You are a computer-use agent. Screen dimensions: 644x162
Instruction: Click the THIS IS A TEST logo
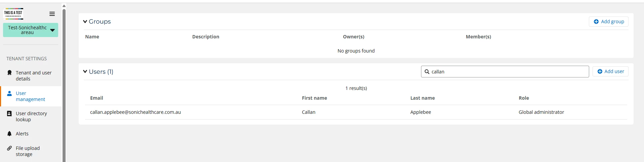point(13,13)
